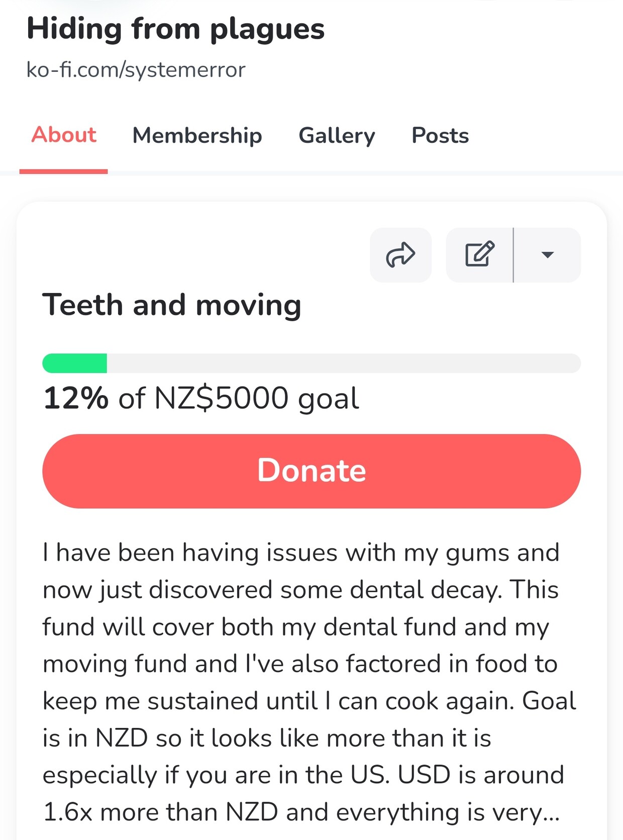
Task: Tap the red Donate button
Action: (311, 471)
